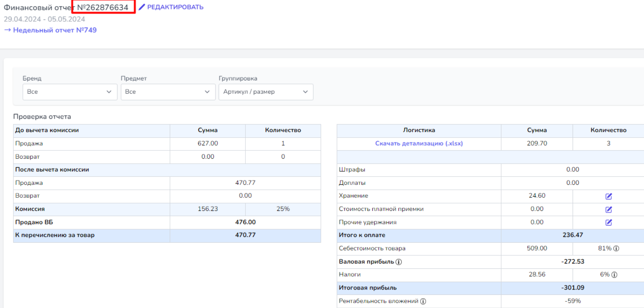Expand the Предмет filter dropdown
644x308 pixels.
[x=168, y=92]
